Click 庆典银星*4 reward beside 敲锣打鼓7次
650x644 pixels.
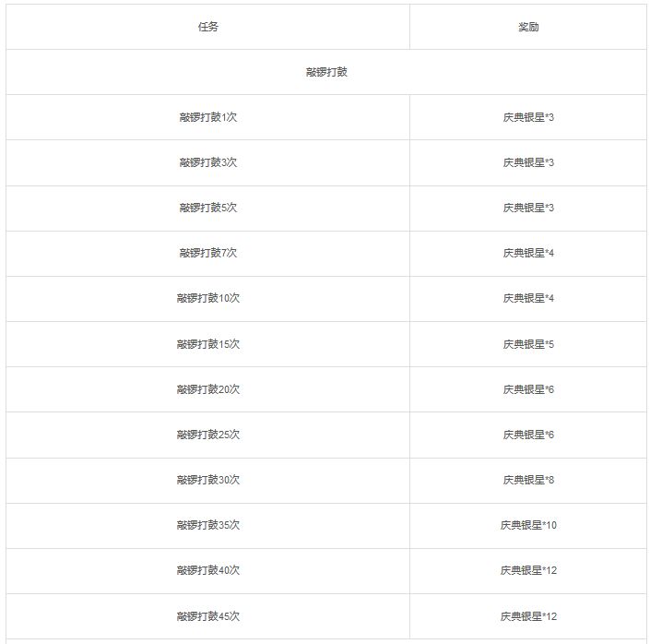coord(527,253)
